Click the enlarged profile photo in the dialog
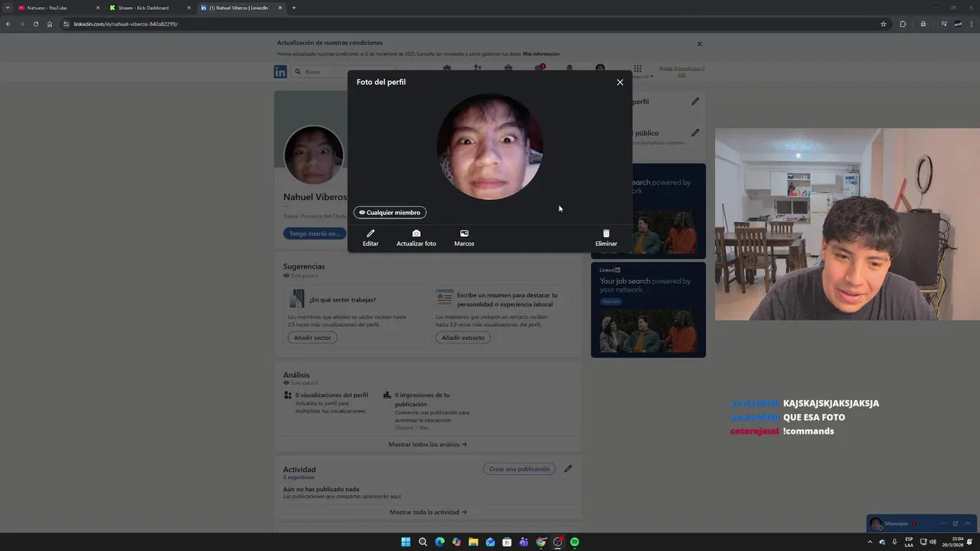The image size is (980, 551). click(x=490, y=146)
